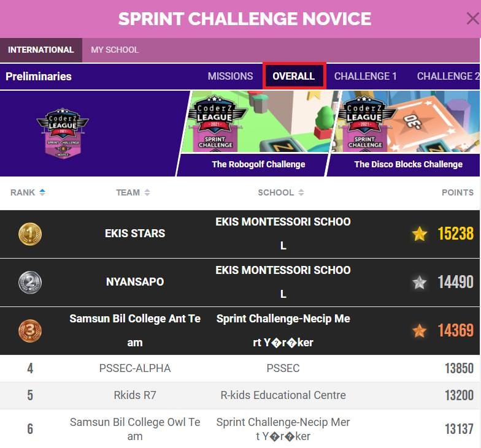The width and height of the screenshot is (481, 448).
Task: Open the Missions tab
Action: point(230,76)
